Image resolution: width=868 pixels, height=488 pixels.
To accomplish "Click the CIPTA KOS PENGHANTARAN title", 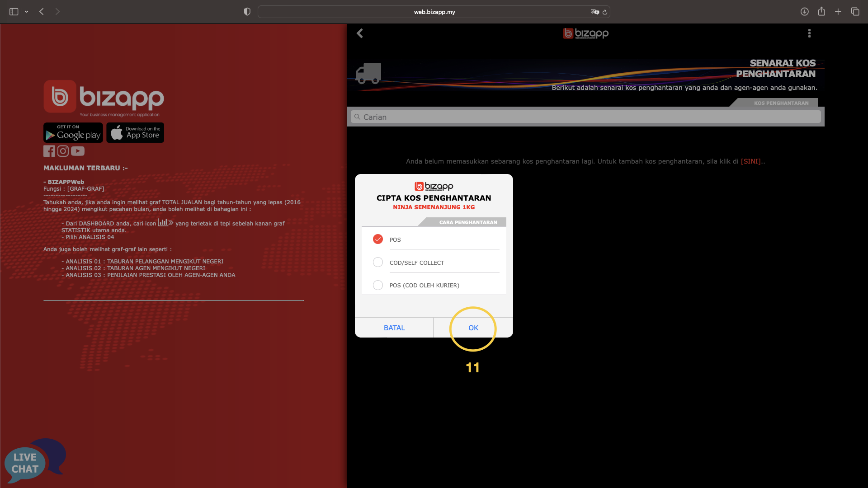I will click(x=434, y=198).
